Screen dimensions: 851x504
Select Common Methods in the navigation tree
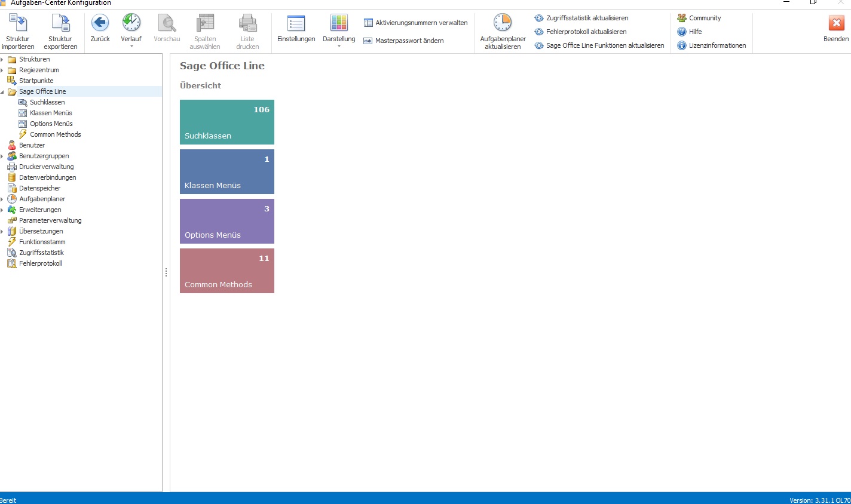point(55,134)
